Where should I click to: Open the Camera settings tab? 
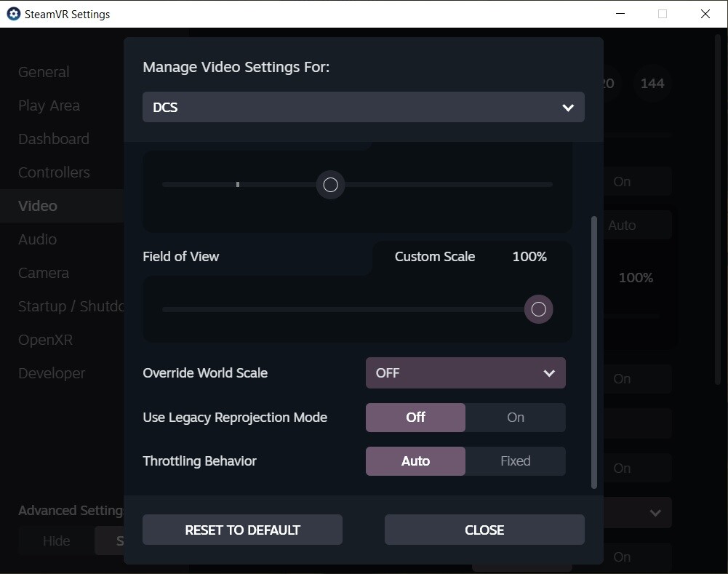[x=43, y=273]
